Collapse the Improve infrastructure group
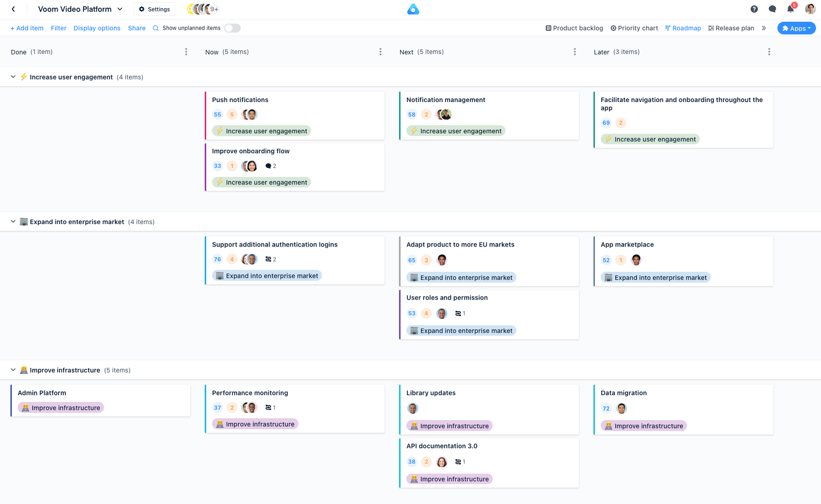 tap(13, 370)
